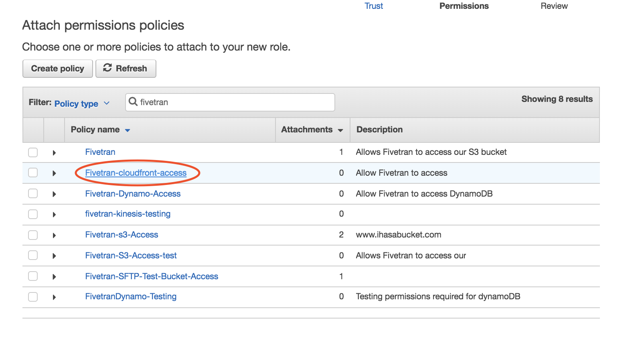Sort by Attachments column
The image size is (644, 337).
312,130
